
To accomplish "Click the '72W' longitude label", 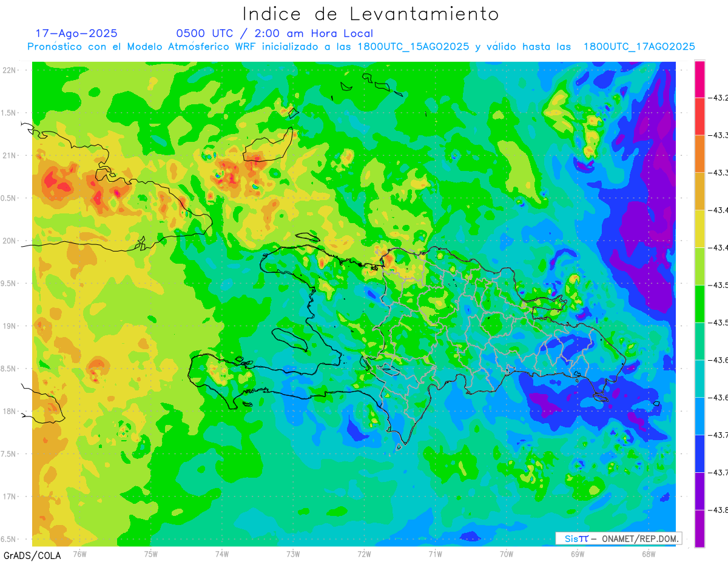I will (364, 554).
